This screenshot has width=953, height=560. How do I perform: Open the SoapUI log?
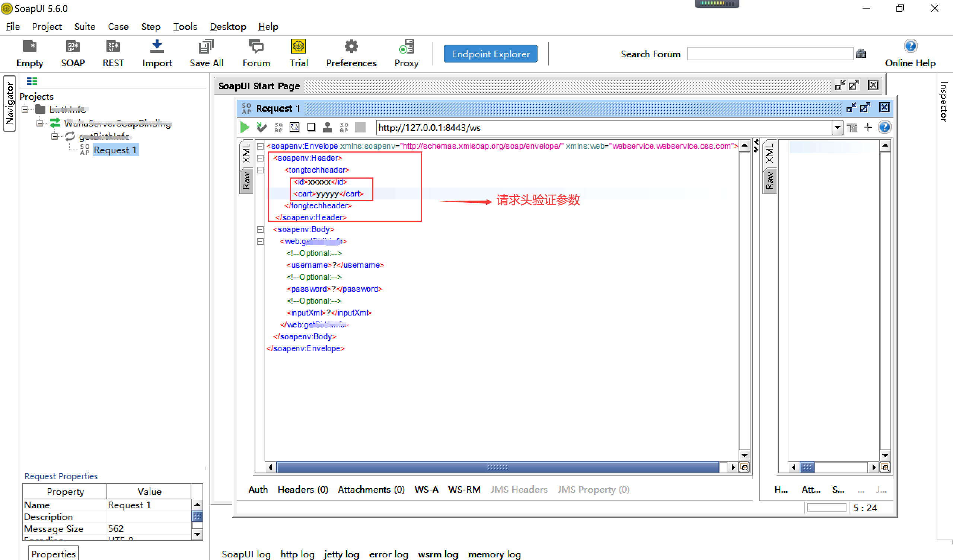[x=246, y=554]
